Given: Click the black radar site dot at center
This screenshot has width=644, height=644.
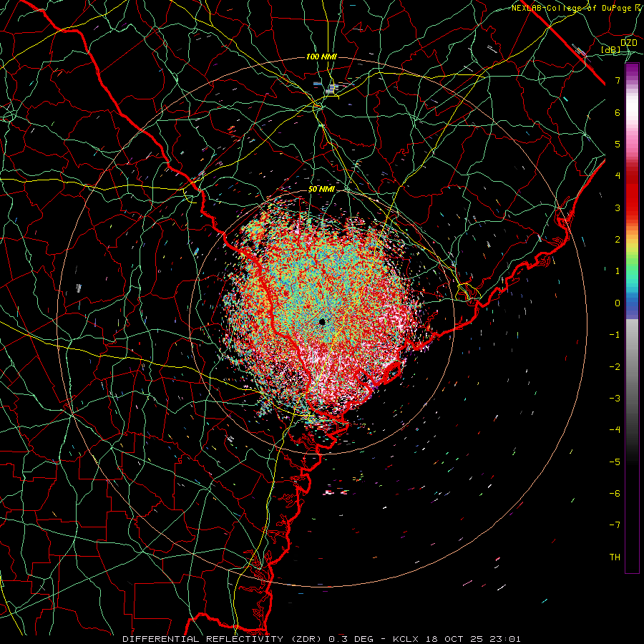Looking at the screenshot, I should [x=322, y=321].
